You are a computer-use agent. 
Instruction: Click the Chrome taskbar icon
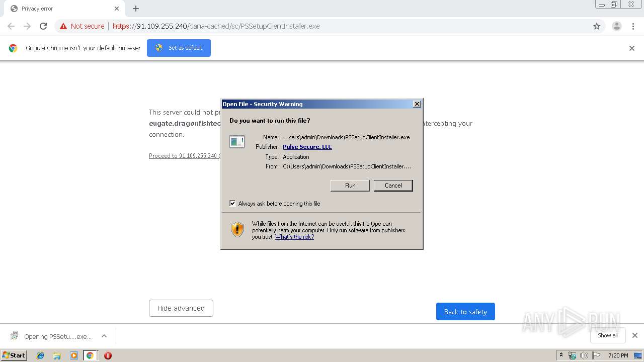[90, 355]
